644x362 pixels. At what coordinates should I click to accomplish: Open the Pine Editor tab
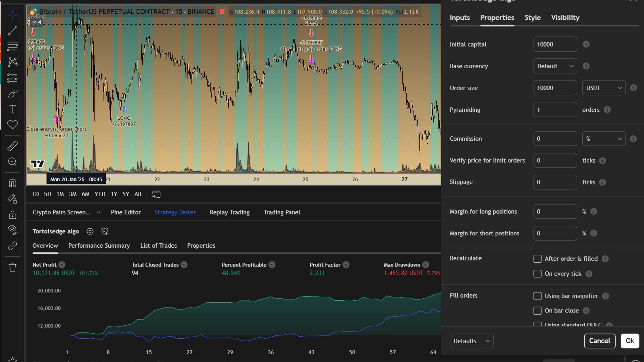point(126,212)
